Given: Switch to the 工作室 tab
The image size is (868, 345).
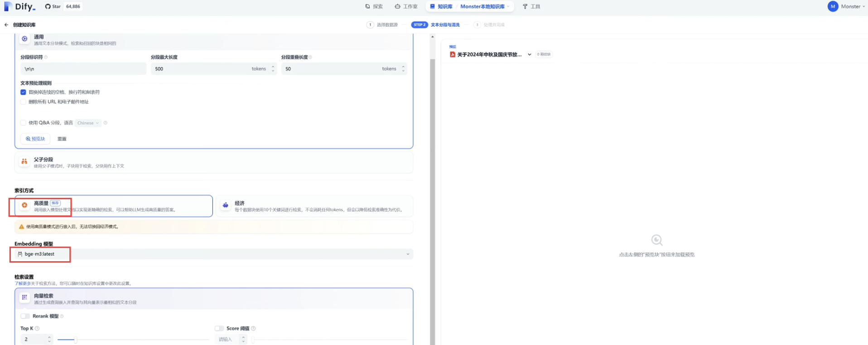Looking at the screenshot, I should 406,6.
